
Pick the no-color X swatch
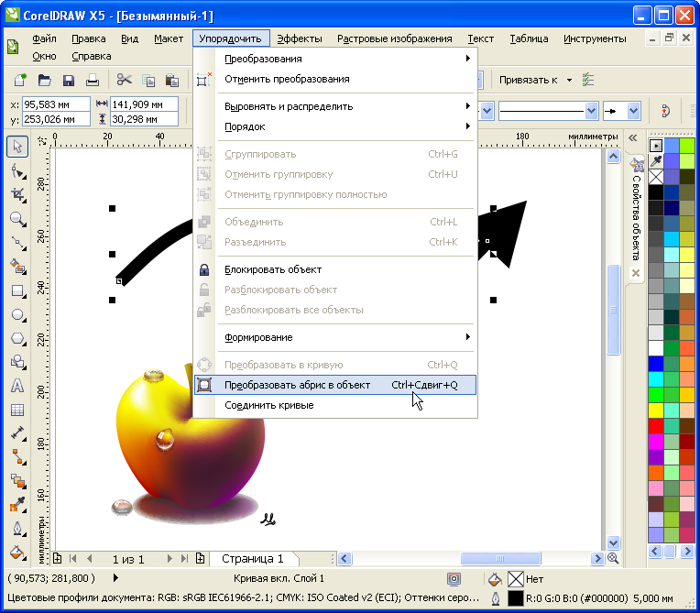[656, 177]
